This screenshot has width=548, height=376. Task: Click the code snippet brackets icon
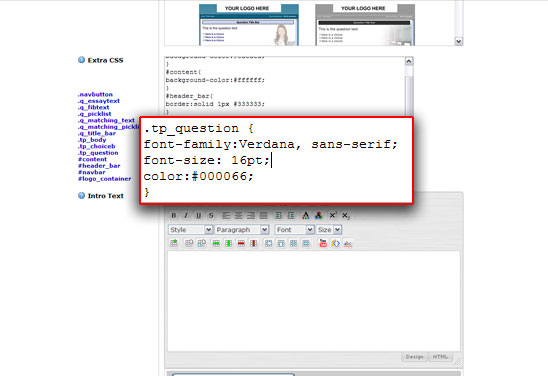coord(336,243)
